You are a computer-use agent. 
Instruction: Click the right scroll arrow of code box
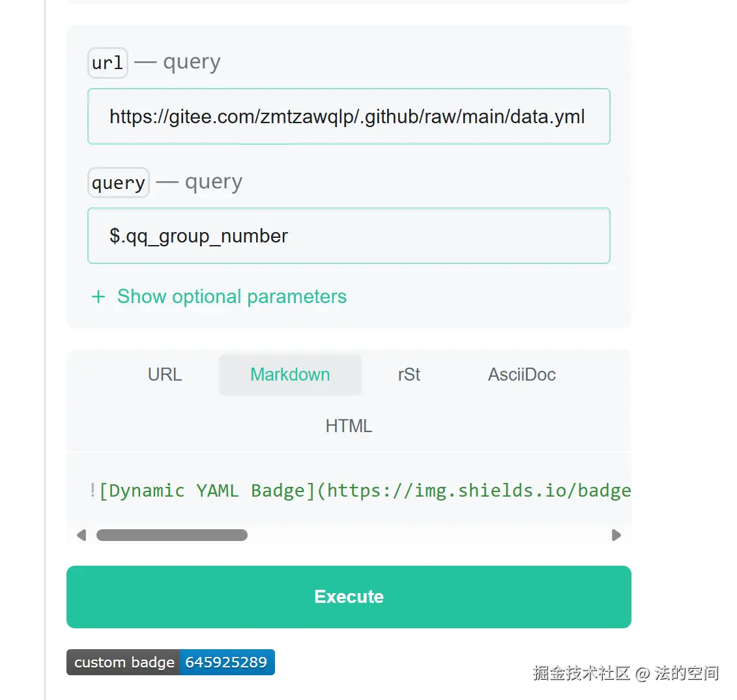click(616, 535)
